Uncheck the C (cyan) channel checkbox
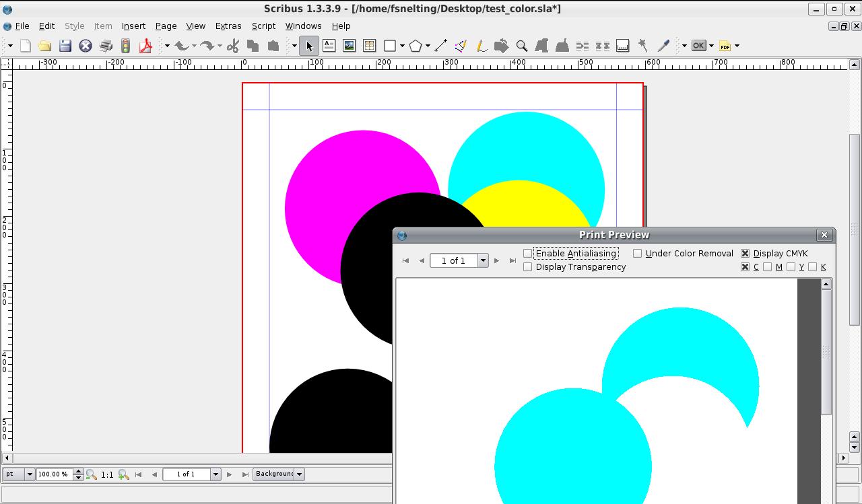The height and width of the screenshot is (504, 862). pos(745,267)
